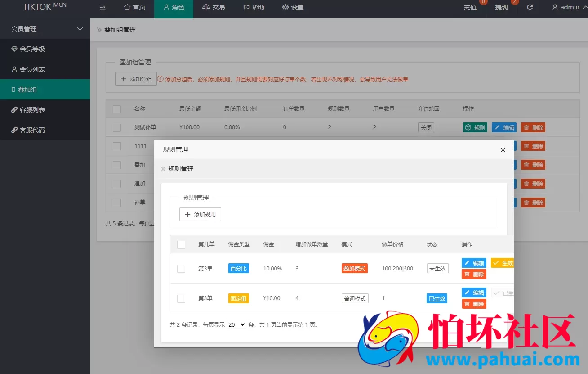Viewport: 588px width, 374px height.
Task: Click the 已生效 status tag
Action: coord(437,298)
